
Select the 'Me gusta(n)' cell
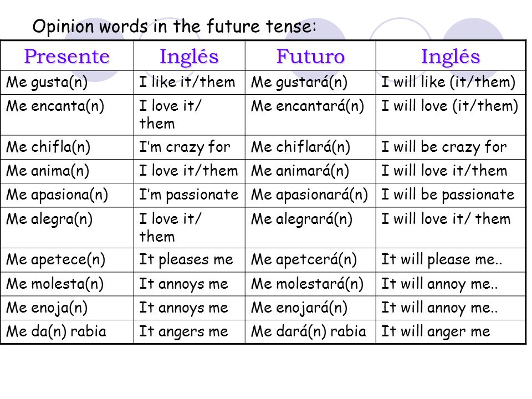coord(67,83)
